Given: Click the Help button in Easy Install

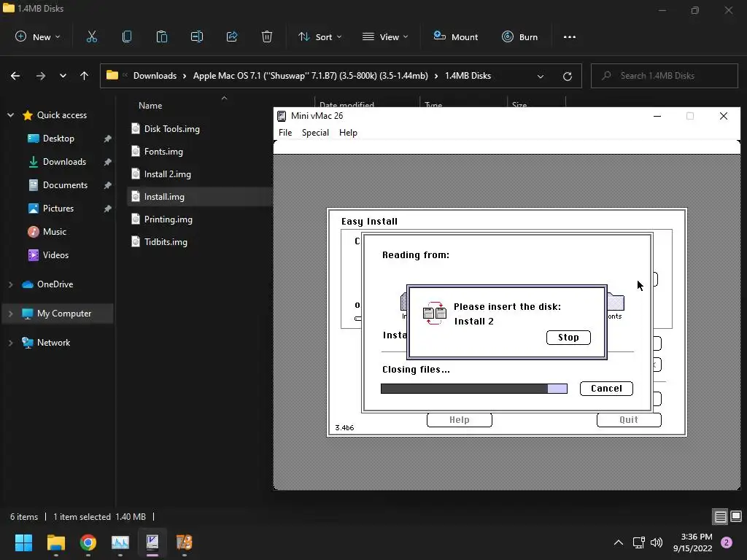Looking at the screenshot, I should tap(460, 420).
